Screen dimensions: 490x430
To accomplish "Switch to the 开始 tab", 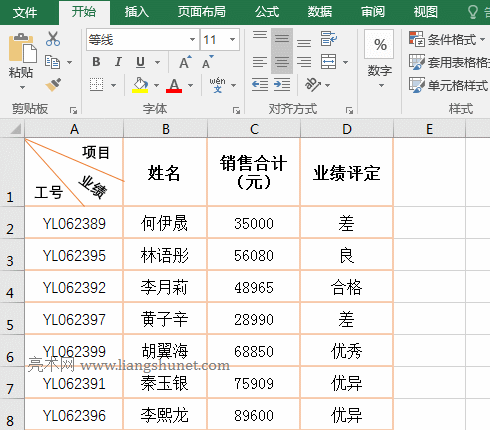I will coord(84,12).
